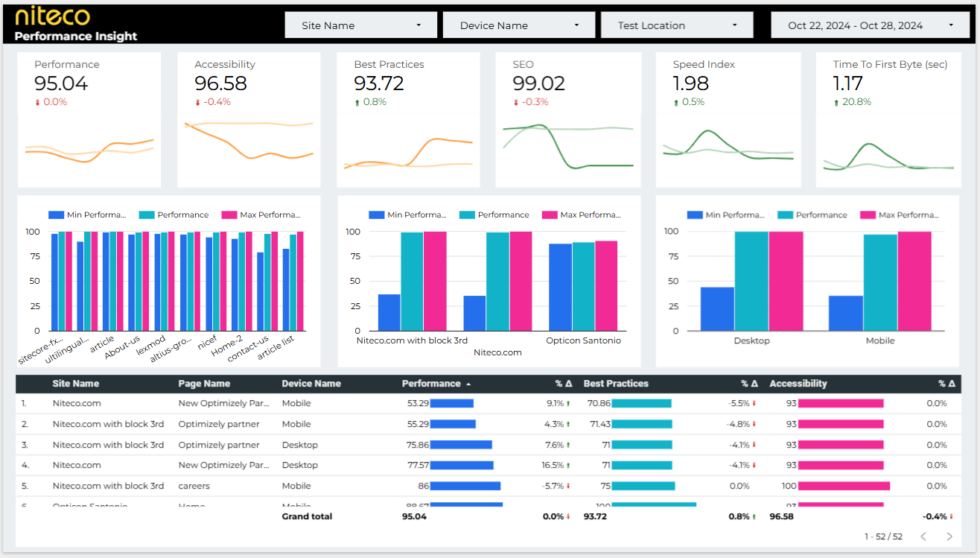Click Best Practices value 71.43
This screenshot has height=558, width=980.
click(x=599, y=424)
